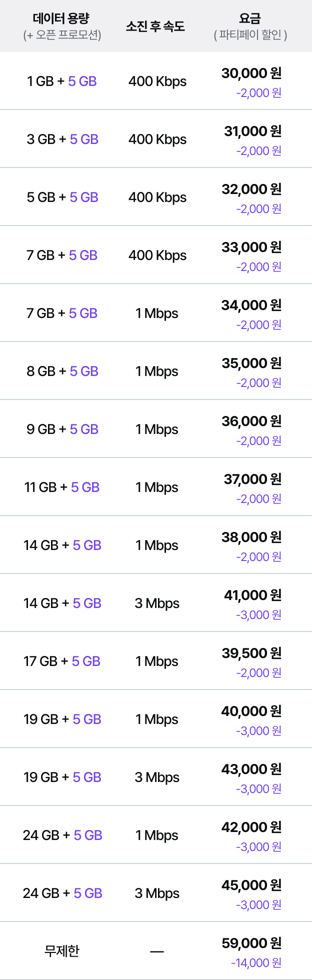The image size is (312, 980).
Task: Click the 33,000 원 price
Action: pyautogui.click(x=251, y=247)
